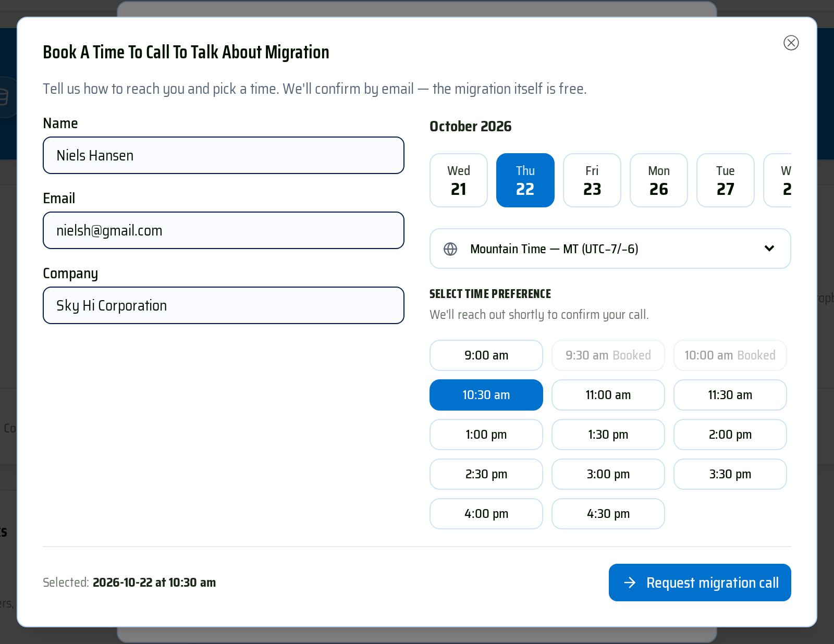Submit with Request migration call button

700,583
